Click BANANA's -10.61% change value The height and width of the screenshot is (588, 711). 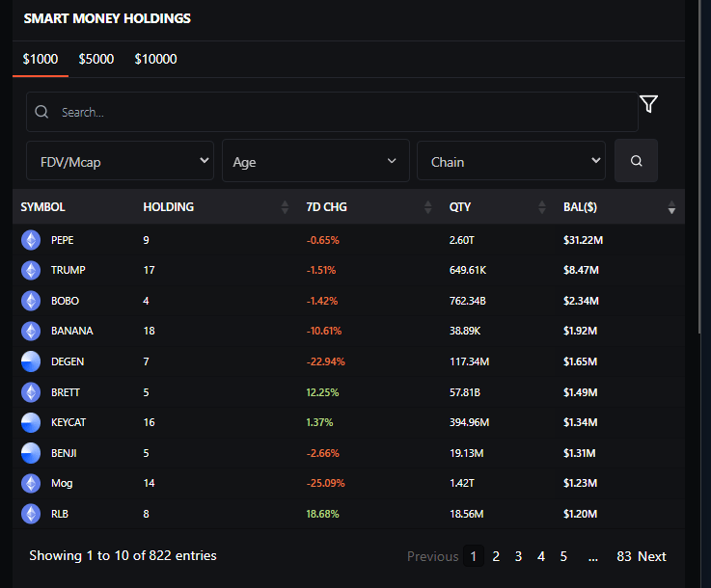pyautogui.click(x=324, y=332)
